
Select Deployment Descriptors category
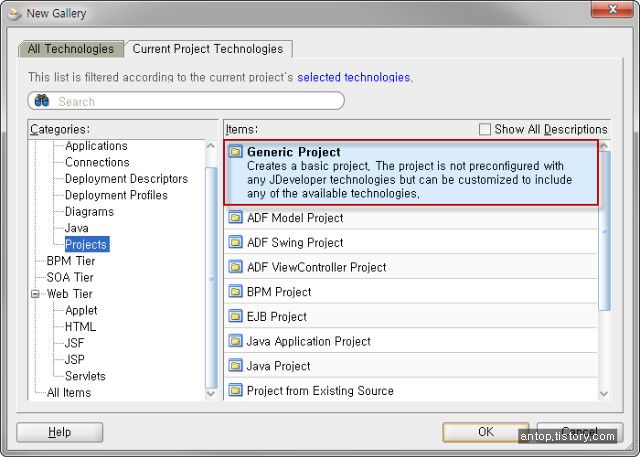127,179
